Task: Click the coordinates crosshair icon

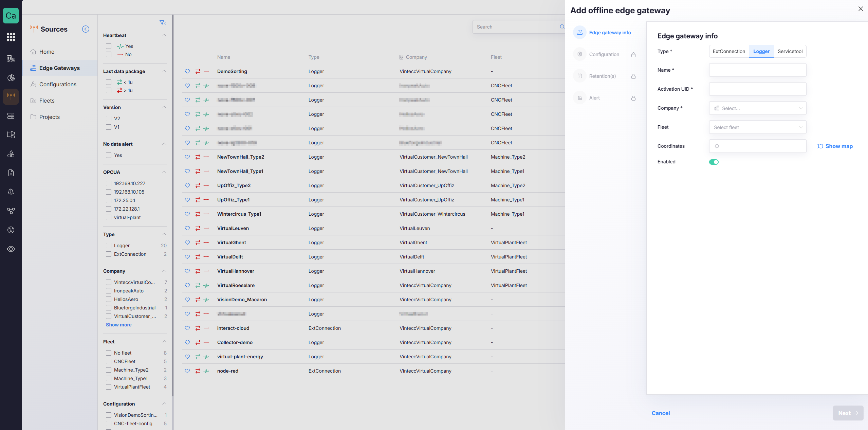Action: click(x=717, y=146)
